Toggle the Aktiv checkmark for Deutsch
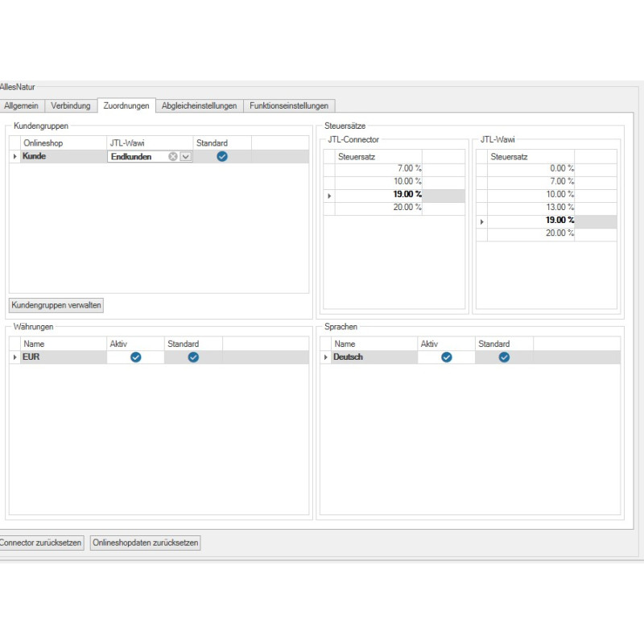Image resolution: width=644 pixels, height=644 pixels. (446, 357)
